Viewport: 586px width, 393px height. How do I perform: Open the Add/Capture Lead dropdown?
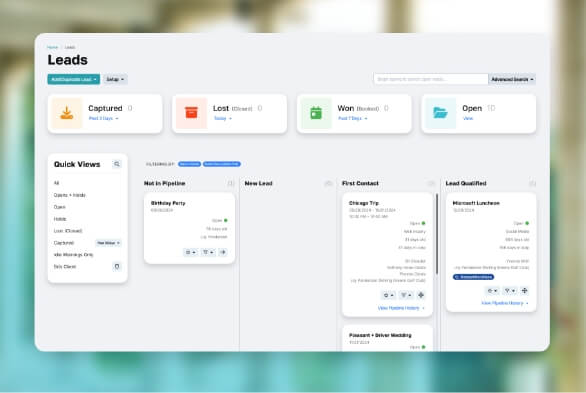click(74, 79)
